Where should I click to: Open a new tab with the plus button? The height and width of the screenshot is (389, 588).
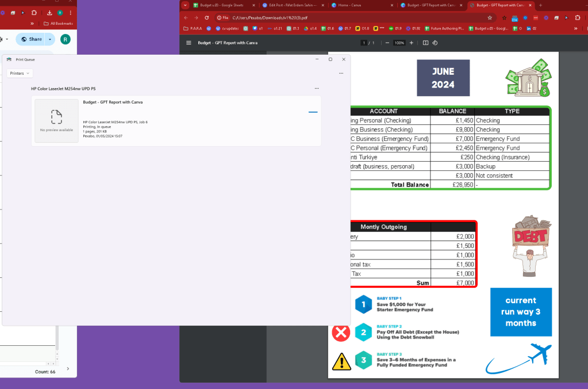tap(540, 5)
